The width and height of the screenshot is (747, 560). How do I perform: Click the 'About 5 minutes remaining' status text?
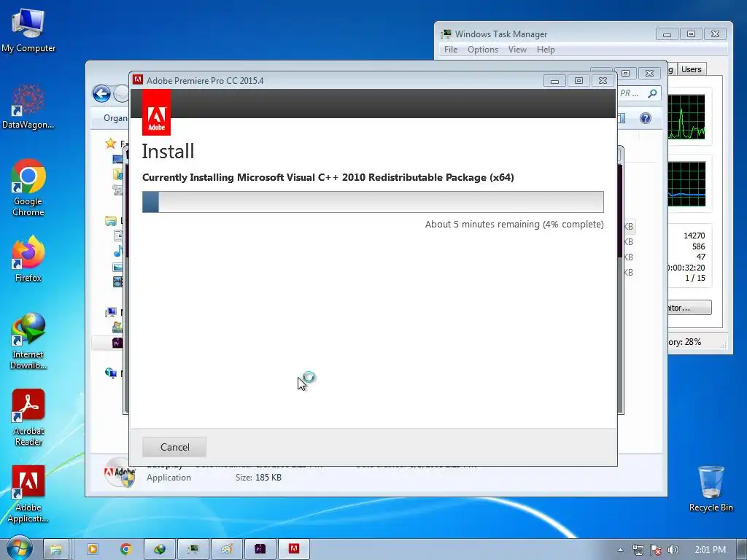coord(514,225)
